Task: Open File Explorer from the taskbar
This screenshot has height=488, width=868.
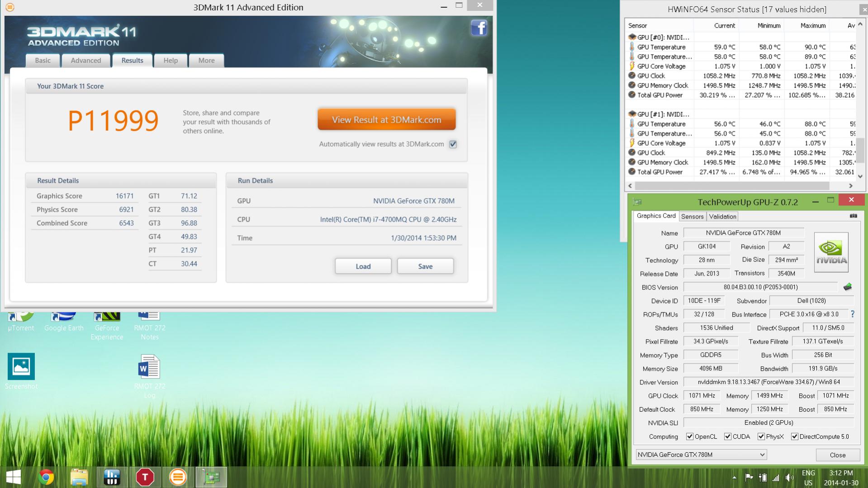Action: [79, 477]
